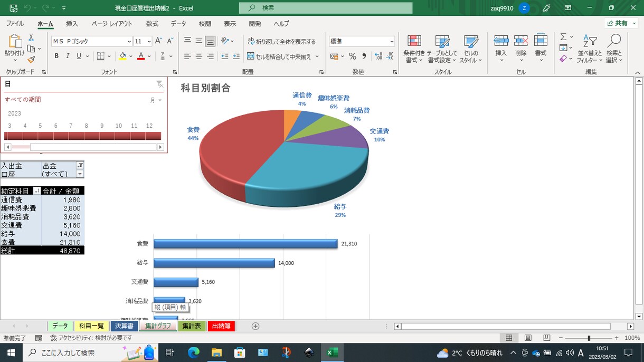
Task: Clear the timeline filter icon
Action: tap(159, 84)
